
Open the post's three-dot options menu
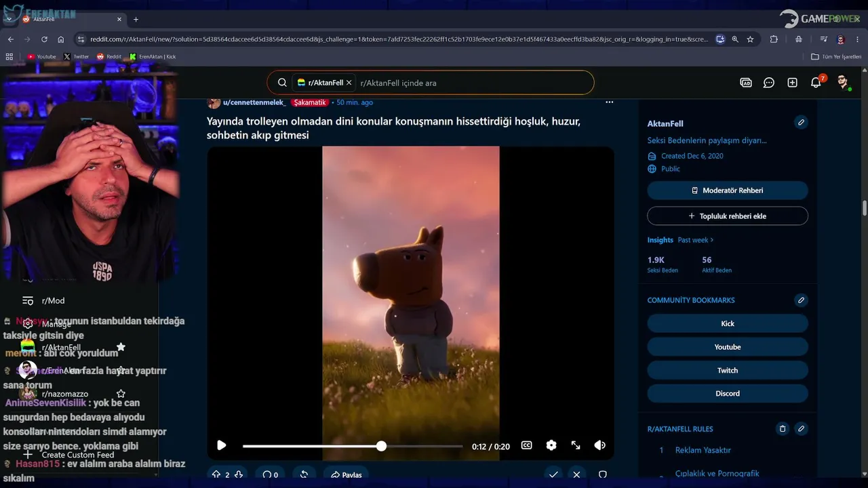pyautogui.click(x=609, y=102)
